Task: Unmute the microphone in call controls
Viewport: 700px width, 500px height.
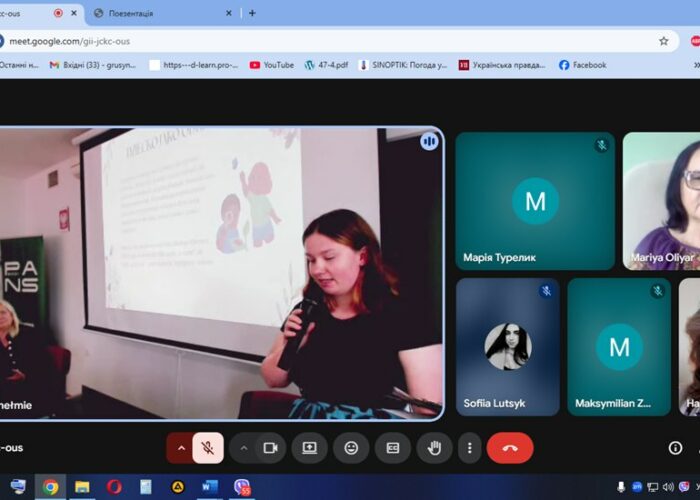Action: click(x=208, y=448)
